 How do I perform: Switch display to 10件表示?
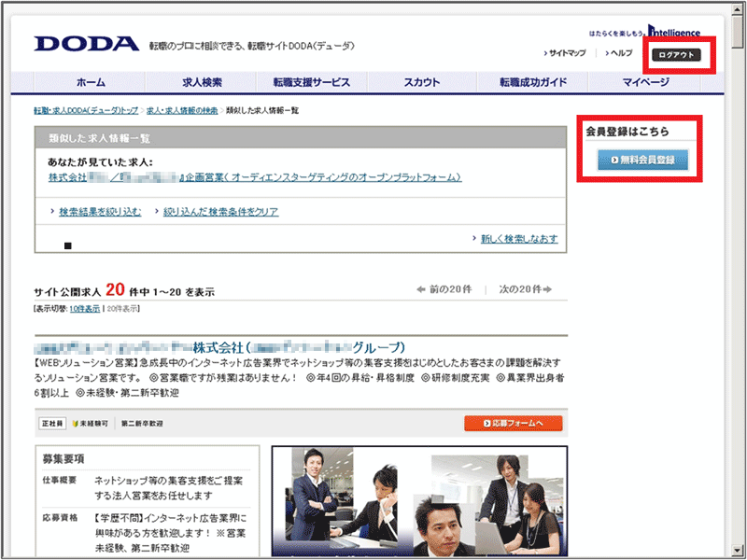[83, 308]
